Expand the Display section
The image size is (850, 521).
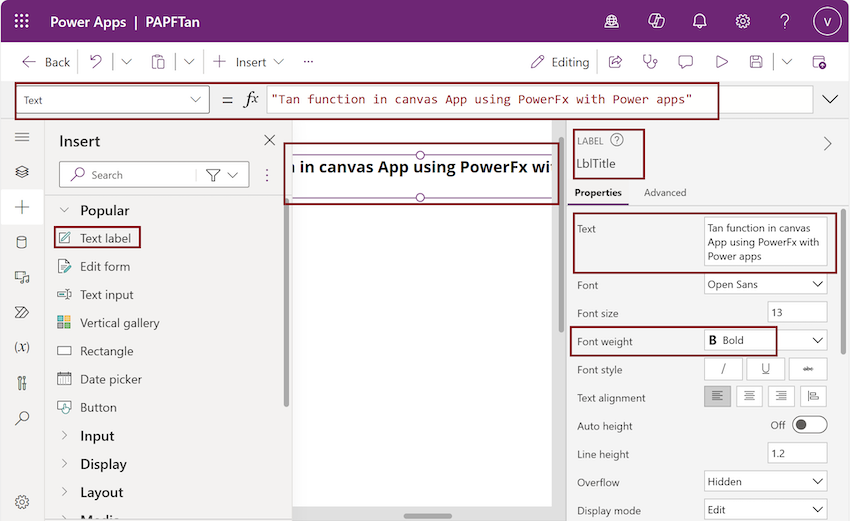click(64, 464)
